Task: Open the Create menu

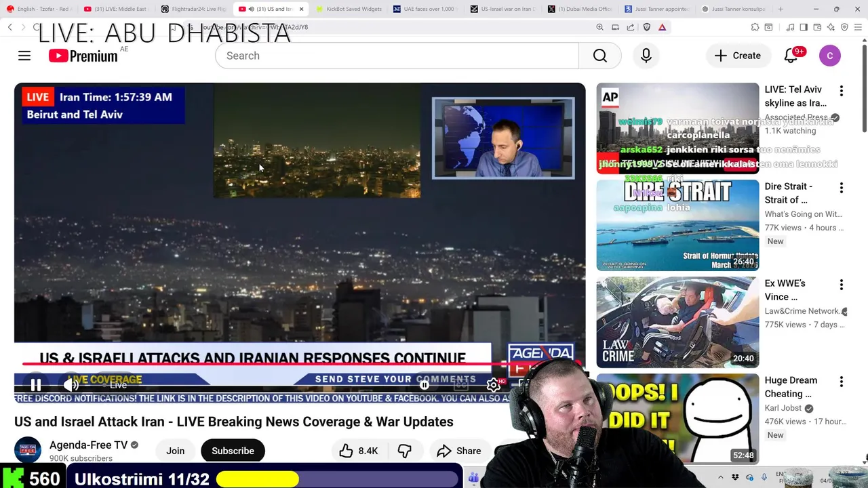Action: tap(738, 56)
